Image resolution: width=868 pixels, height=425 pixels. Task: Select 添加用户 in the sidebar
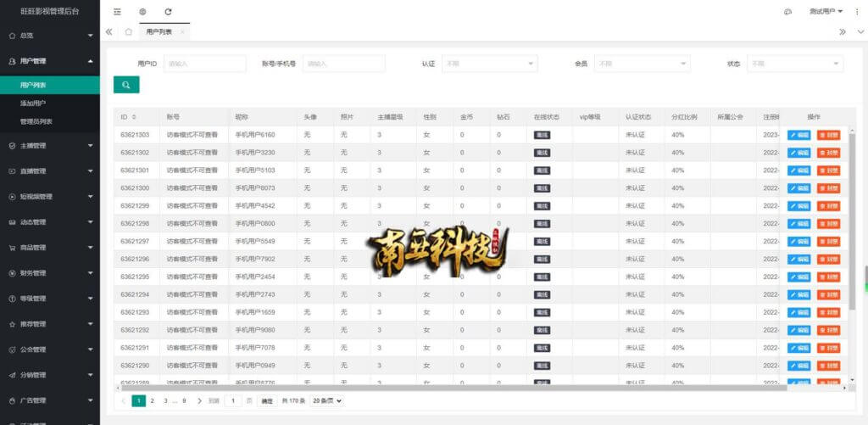tap(50, 103)
